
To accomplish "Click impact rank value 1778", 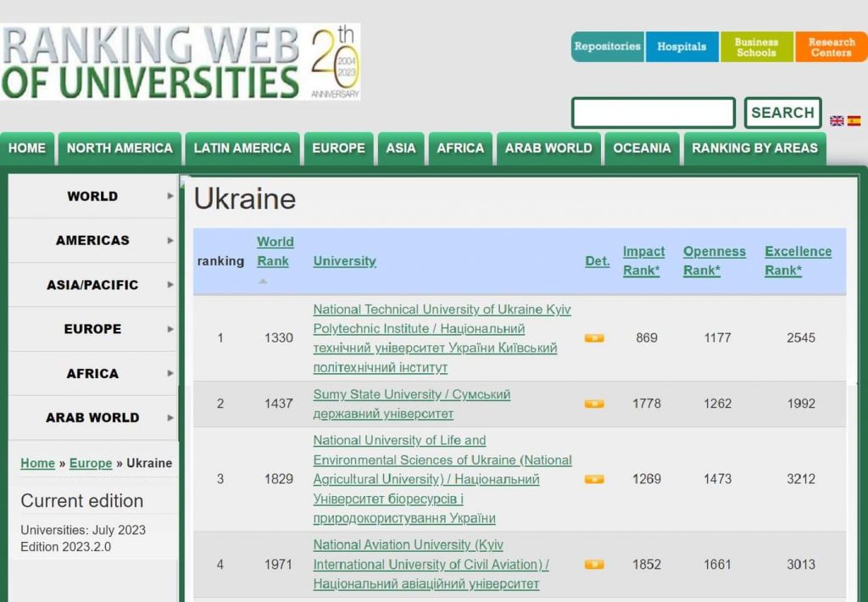I will [647, 404].
